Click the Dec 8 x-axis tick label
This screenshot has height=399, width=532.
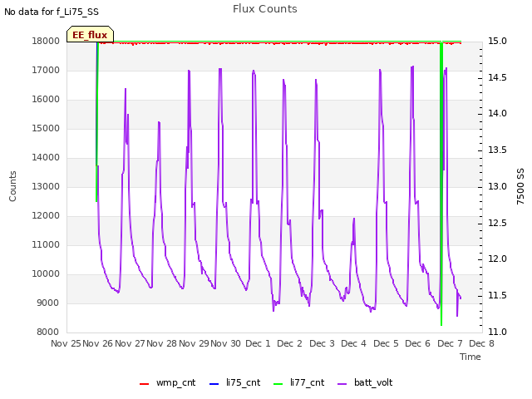pyautogui.click(x=481, y=343)
